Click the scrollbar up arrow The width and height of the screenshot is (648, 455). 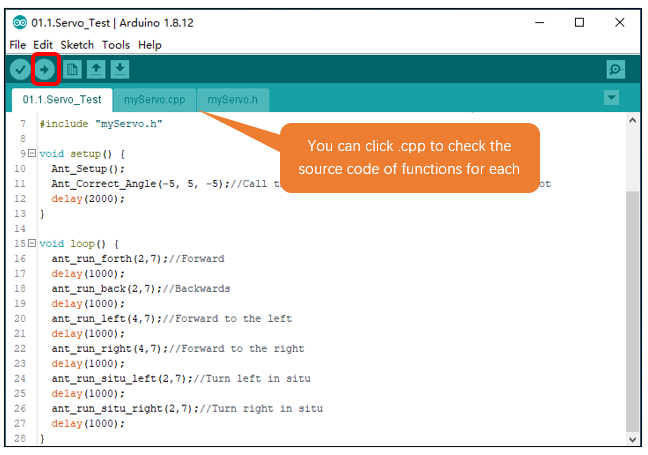click(x=632, y=120)
